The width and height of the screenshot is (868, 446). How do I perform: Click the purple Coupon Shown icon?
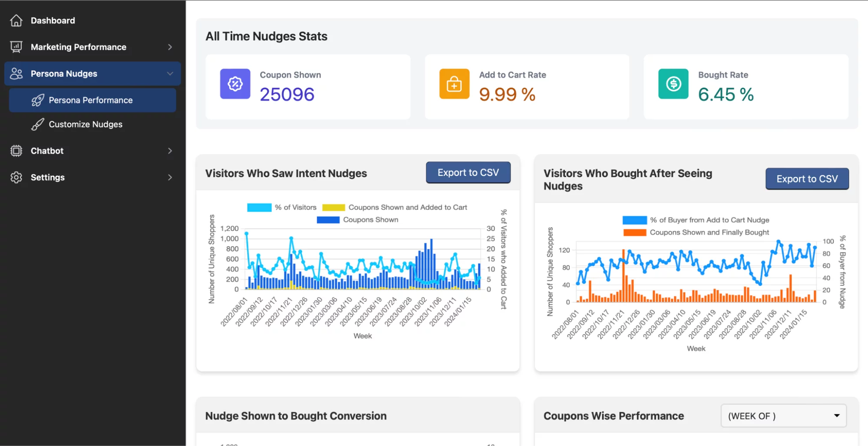235,84
